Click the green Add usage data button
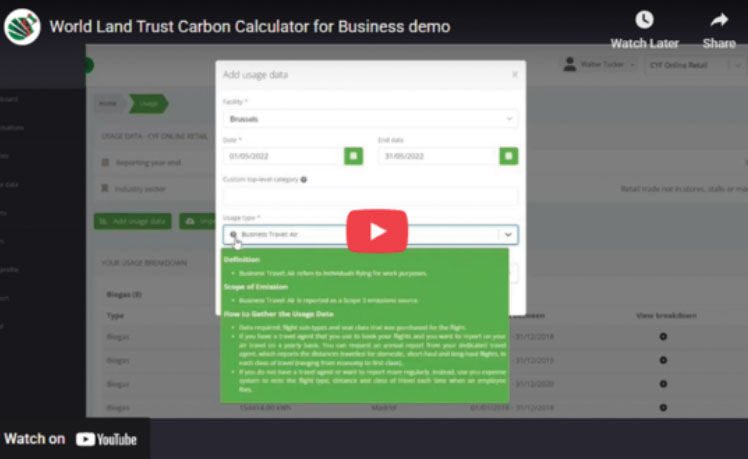 [133, 221]
